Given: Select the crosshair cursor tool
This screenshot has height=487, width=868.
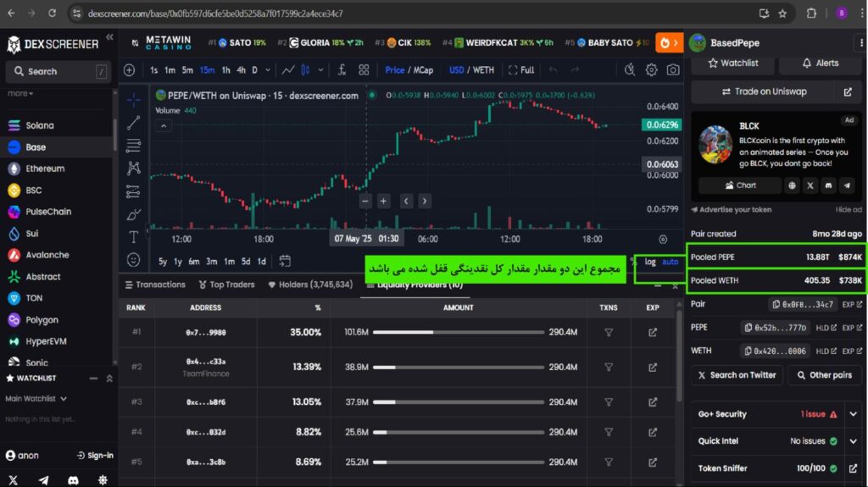Looking at the screenshot, I should click(x=133, y=99).
